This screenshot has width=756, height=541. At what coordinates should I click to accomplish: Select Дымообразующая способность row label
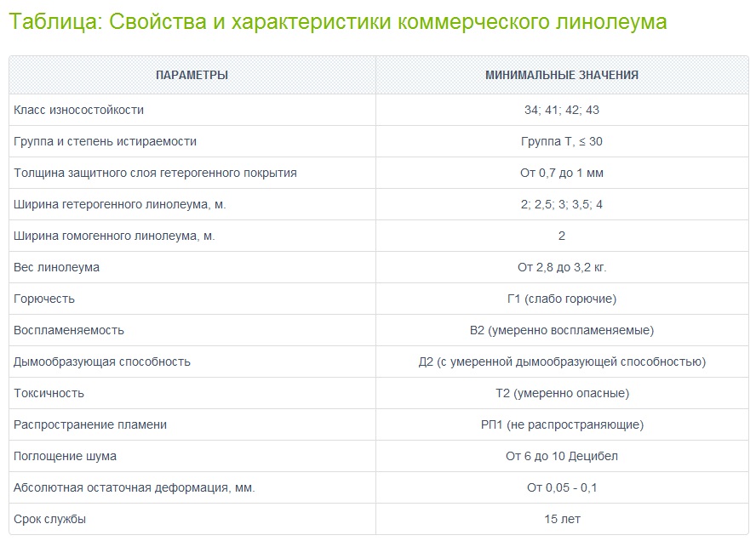click(101, 362)
